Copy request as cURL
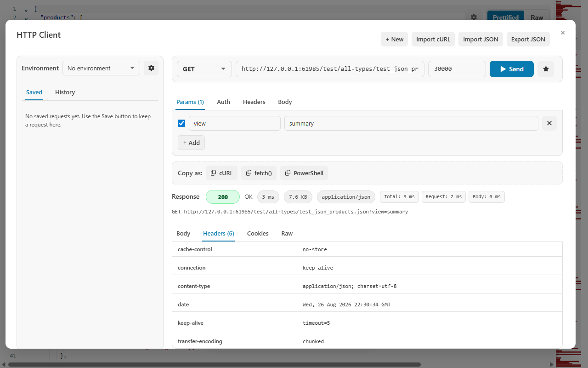The height and width of the screenshot is (368, 588). 222,173
